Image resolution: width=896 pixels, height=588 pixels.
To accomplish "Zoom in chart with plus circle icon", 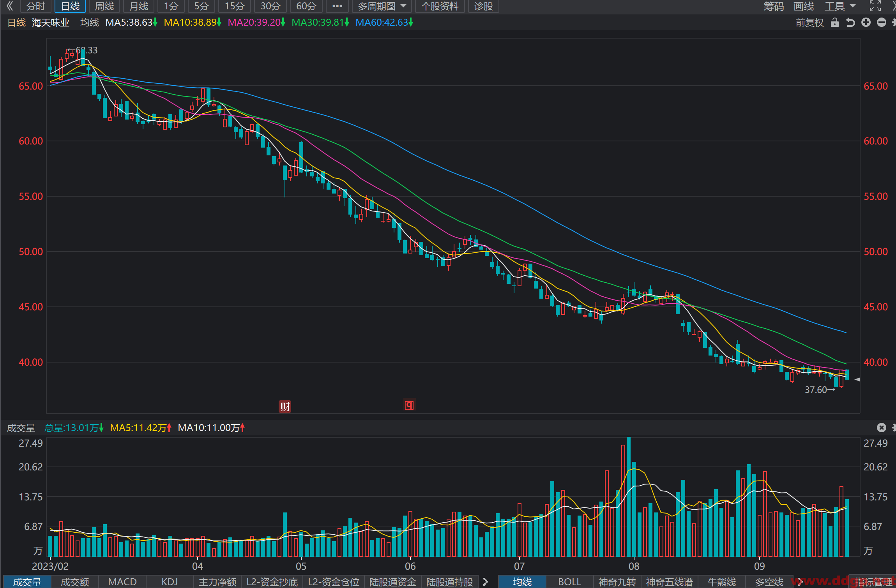I will tap(866, 23).
